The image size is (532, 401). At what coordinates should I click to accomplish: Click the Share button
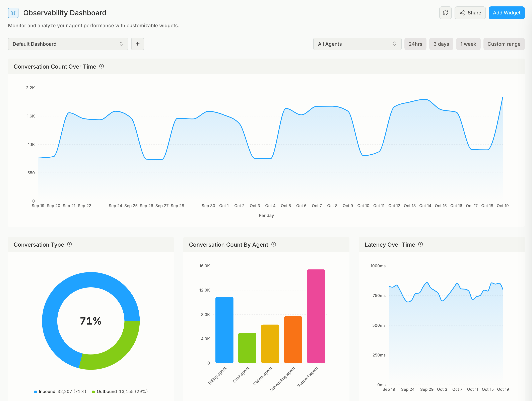tap(470, 13)
